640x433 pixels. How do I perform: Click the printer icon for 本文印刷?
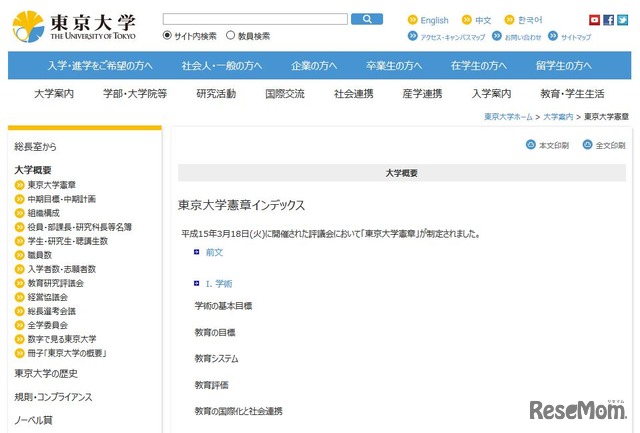pos(531,144)
